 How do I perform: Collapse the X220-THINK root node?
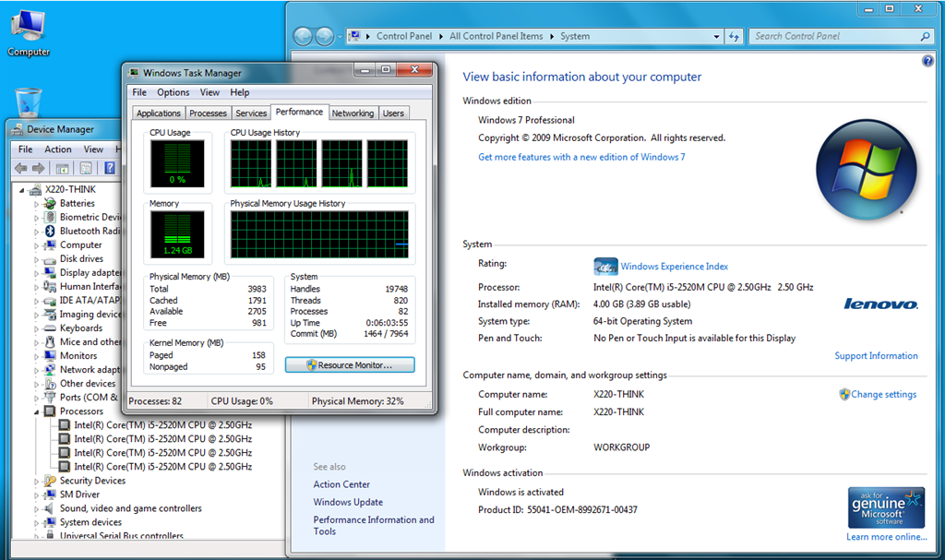coord(22,190)
